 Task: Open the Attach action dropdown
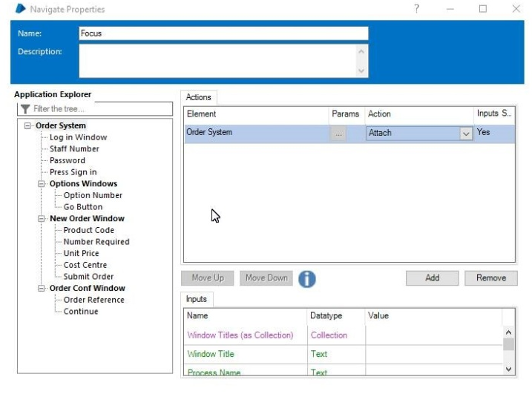tap(466, 134)
